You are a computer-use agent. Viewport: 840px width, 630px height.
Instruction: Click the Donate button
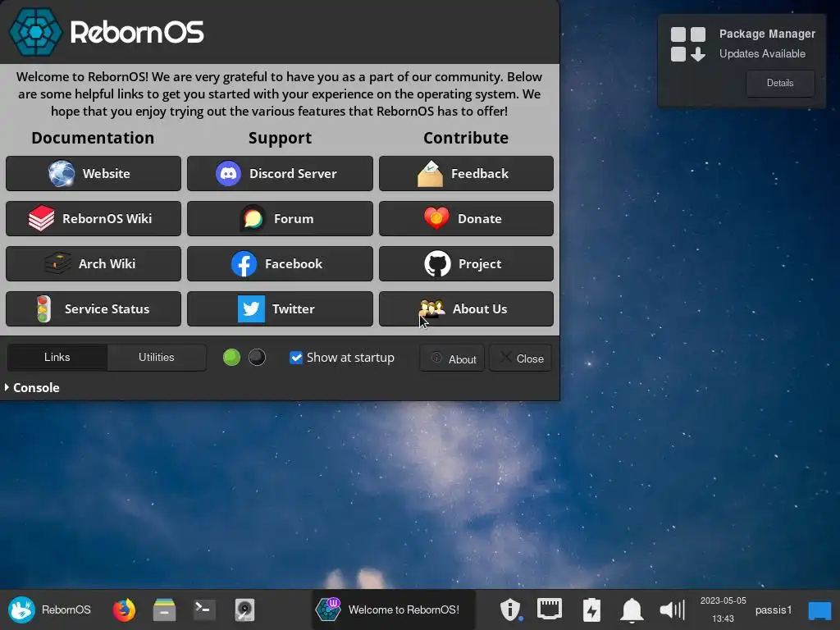pyautogui.click(x=466, y=218)
